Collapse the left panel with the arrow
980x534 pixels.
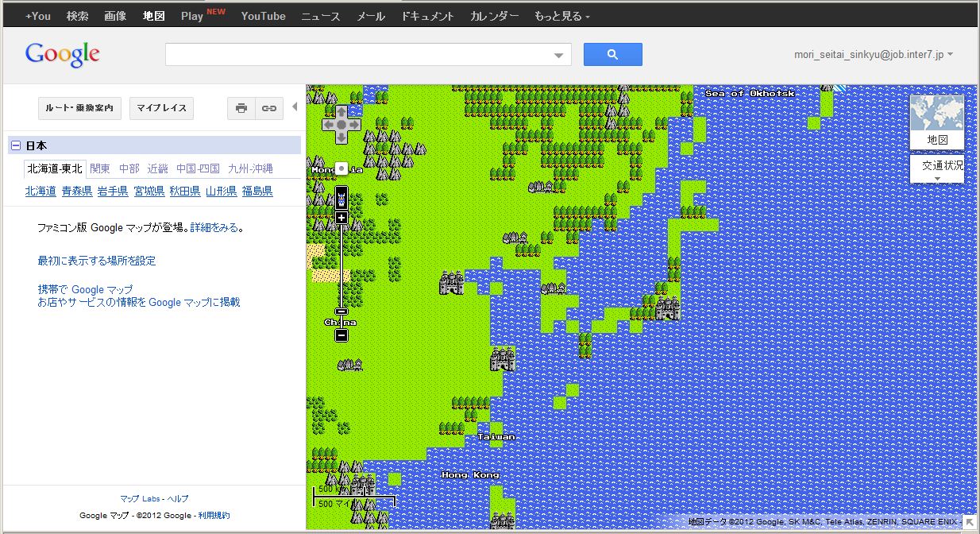point(295,106)
